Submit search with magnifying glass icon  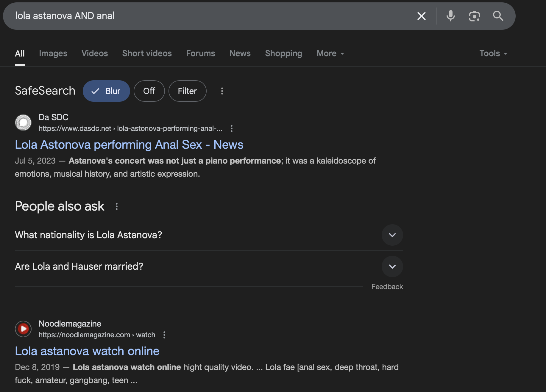(498, 16)
